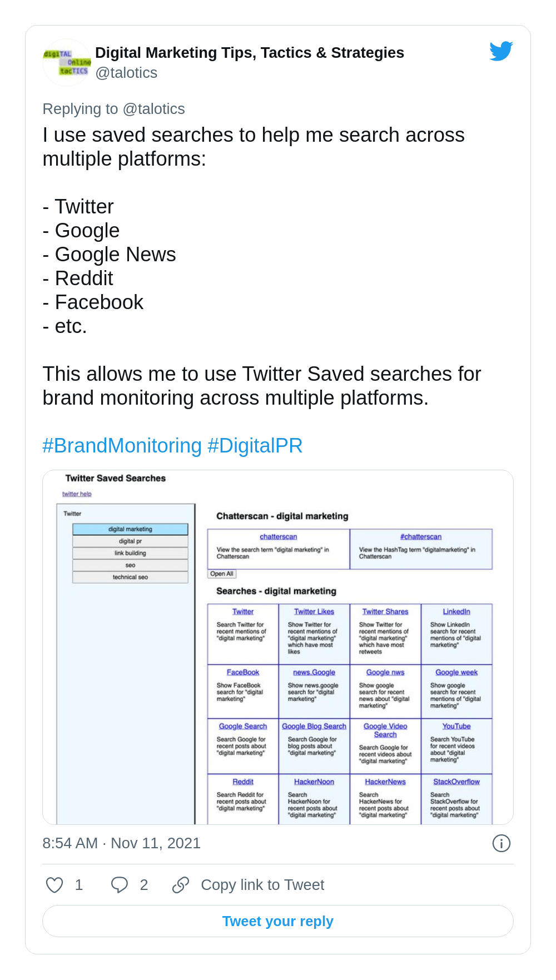Like the tweet with the heart icon

pos(54,884)
